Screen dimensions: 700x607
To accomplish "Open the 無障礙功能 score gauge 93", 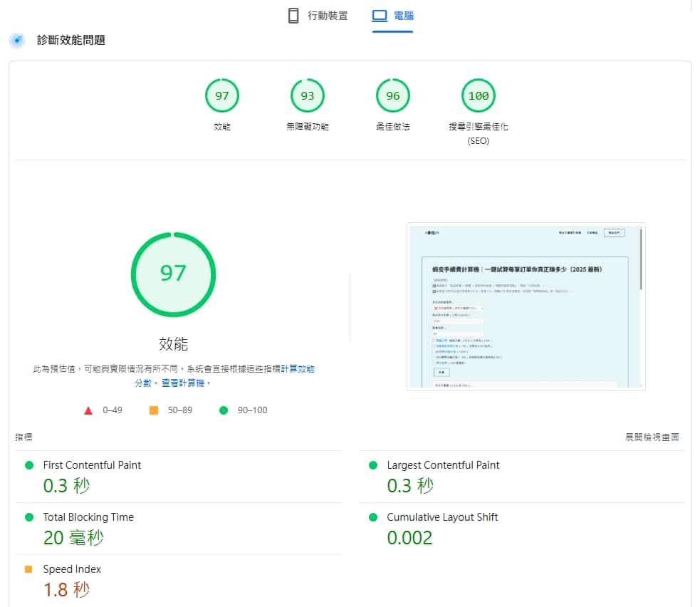I will (308, 95).
